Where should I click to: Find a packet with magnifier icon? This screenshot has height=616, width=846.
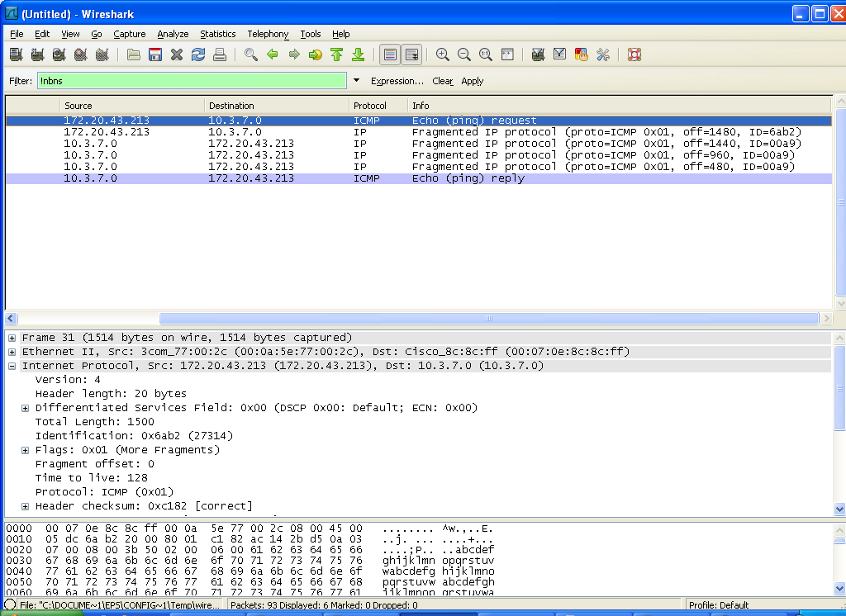pos(250,54)
